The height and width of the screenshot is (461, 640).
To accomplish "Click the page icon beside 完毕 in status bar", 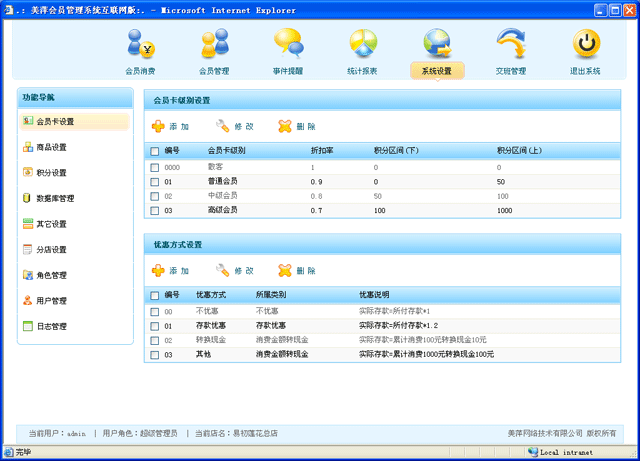I will pyautogui.click(x=9, y=452).
